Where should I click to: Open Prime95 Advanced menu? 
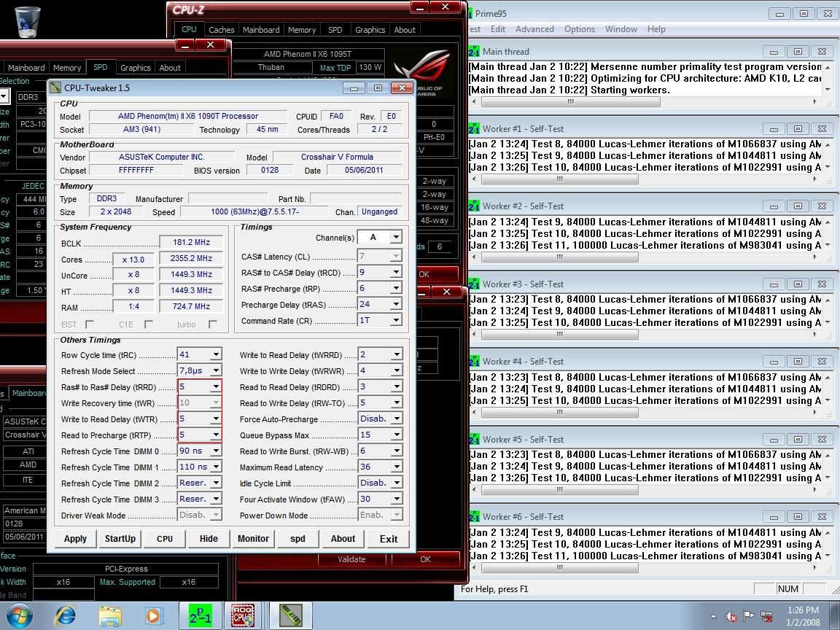click(x=534, y=29)
